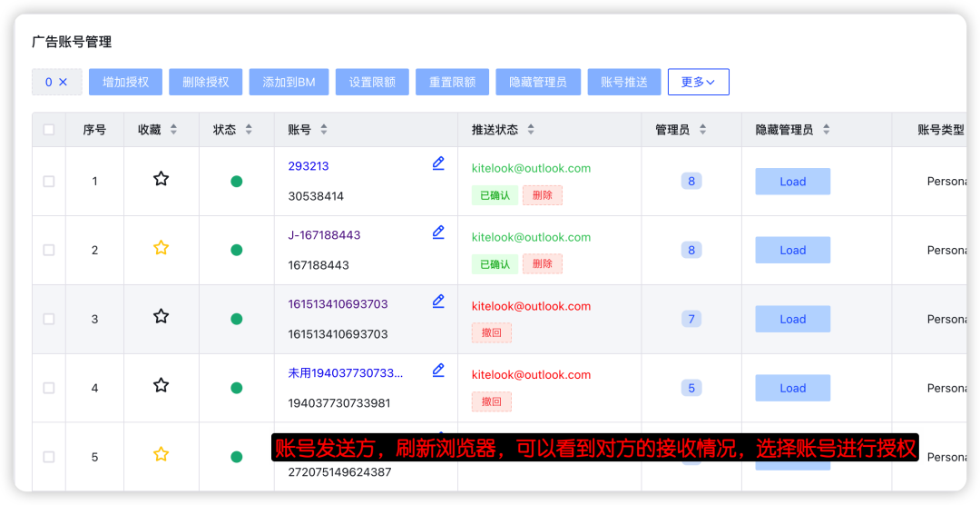The height and width of the screenshot is (505, 980).
Task: Toggle yellow star in row 5
Action: pos(162,454)
